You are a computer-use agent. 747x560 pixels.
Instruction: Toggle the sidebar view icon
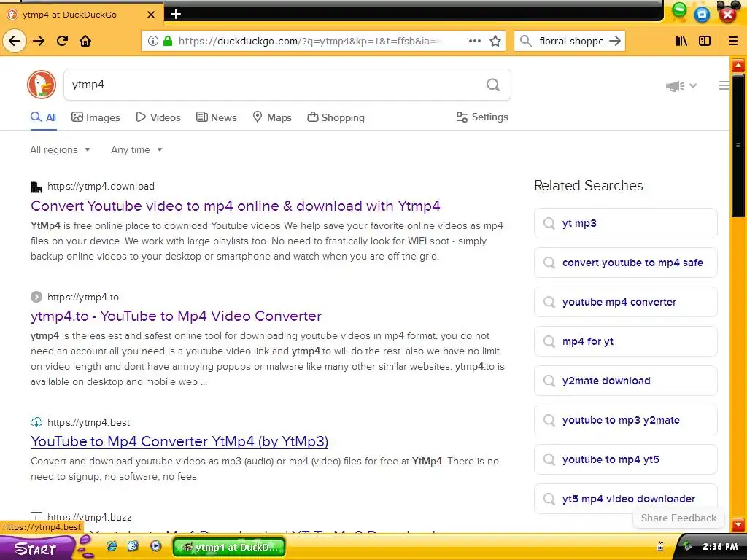(x=705, y=41)
